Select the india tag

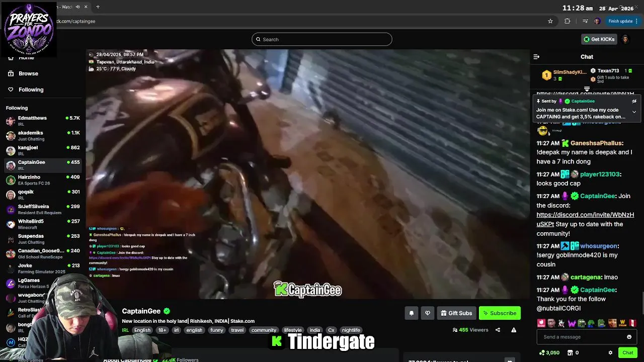pos(314,330)
